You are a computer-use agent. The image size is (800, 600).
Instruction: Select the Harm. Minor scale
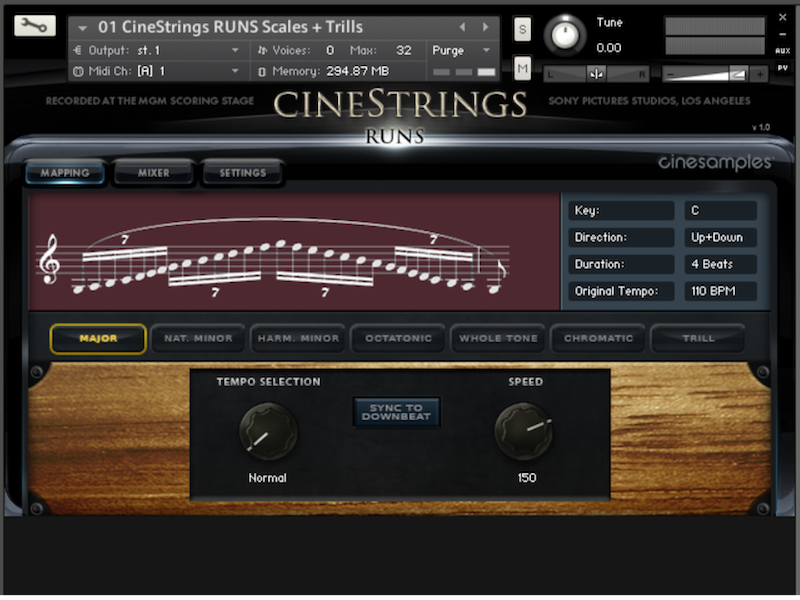(298, 338)
